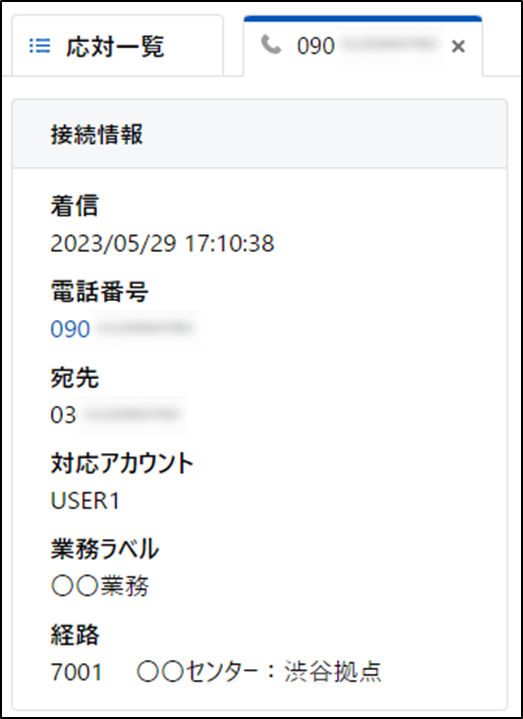This screenshot has width=523, height=719.
Task: Click the 着信 timestamp 2023/05/29 17:10:38
Action: pyautogui.click(x=162, y=243)
